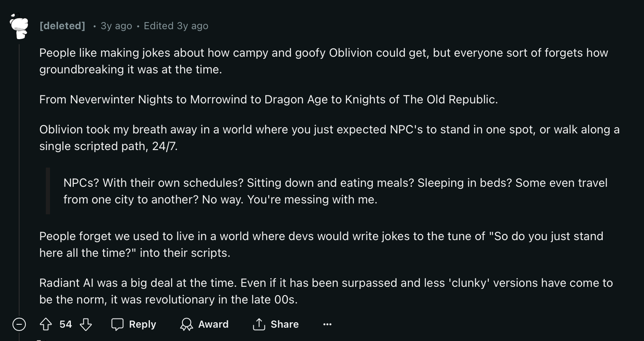The image size is (644, 341).
Task: Click the reply speech-bubble icon
Action: [x=118, y=324]
